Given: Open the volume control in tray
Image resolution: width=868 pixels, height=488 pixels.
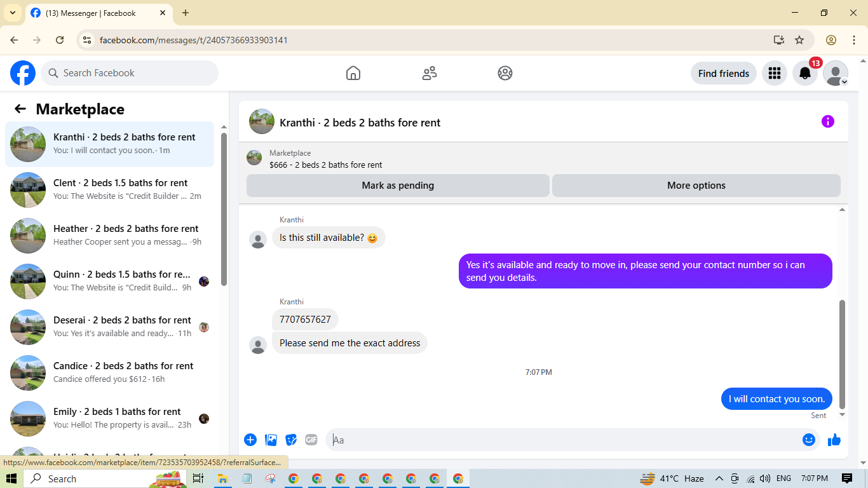Looking at the screenshot, I should point(764,478).
